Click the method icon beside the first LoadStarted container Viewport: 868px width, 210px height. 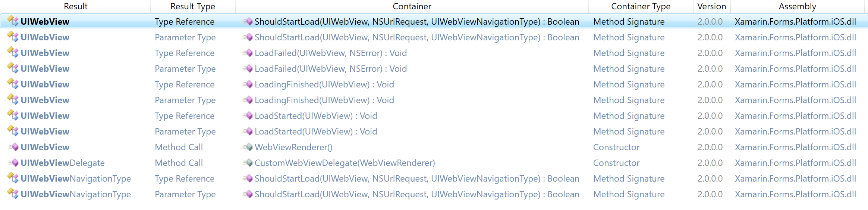[248, 116]
